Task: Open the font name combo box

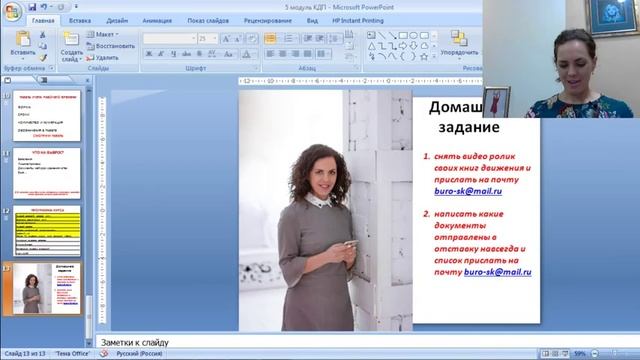Action: 169,38
